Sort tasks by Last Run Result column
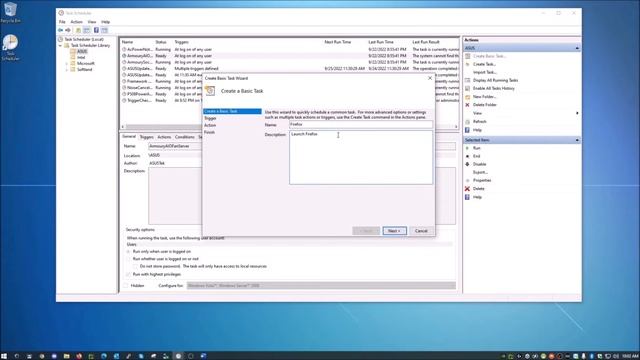 coord(426,42)
